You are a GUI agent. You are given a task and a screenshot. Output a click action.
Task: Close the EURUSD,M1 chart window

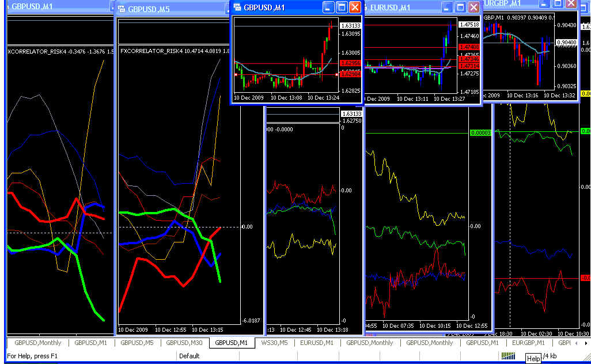(x=474, y=7)
